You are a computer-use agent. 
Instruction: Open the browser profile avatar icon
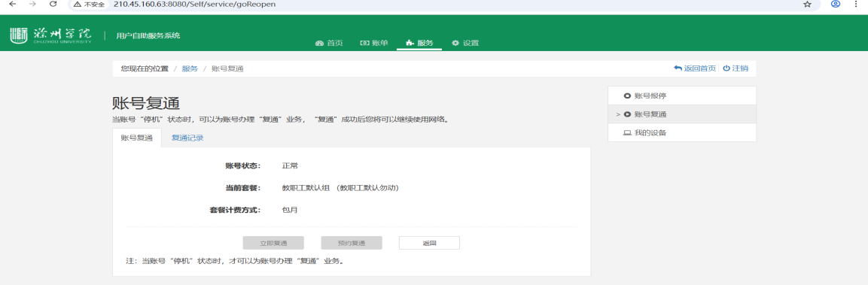pyautogui.click(x=836, y=4)
